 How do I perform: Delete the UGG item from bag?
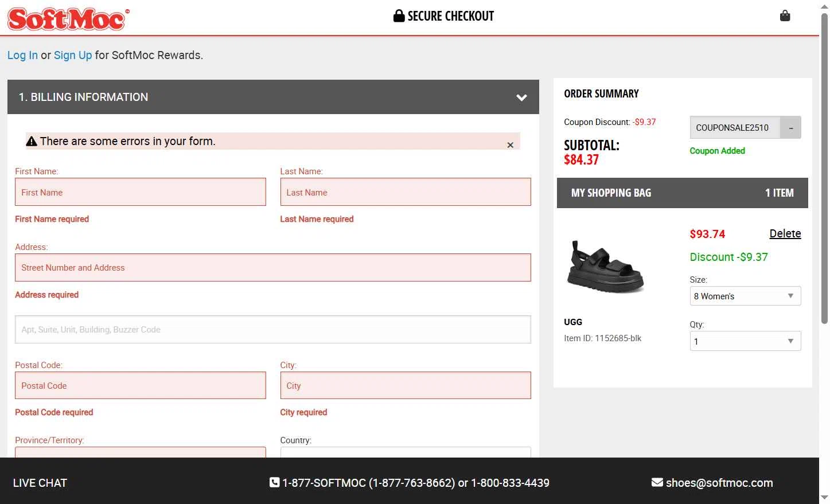click(785, 233)
